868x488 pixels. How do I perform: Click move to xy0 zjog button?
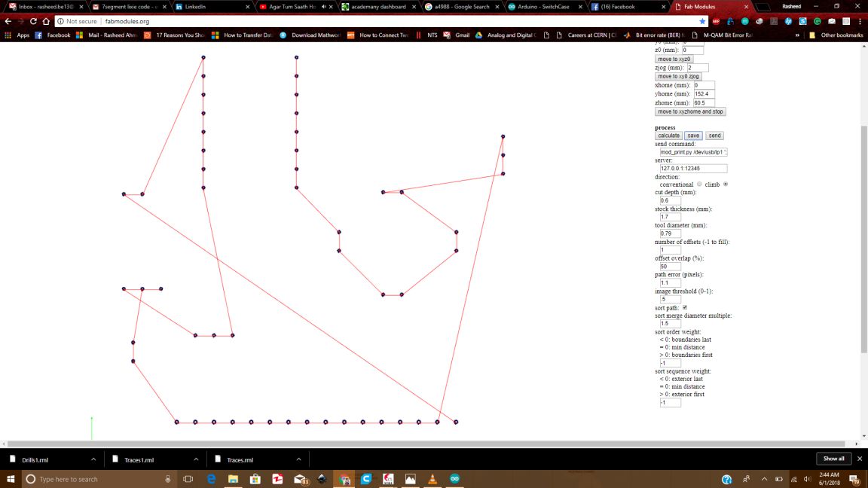click(678, 76)
